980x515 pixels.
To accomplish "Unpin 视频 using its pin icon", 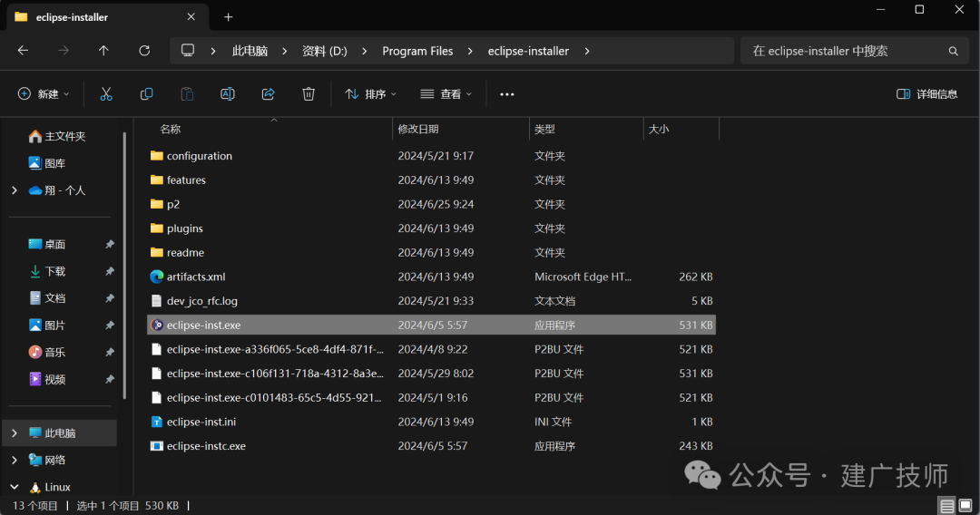I will click(110, 379).
